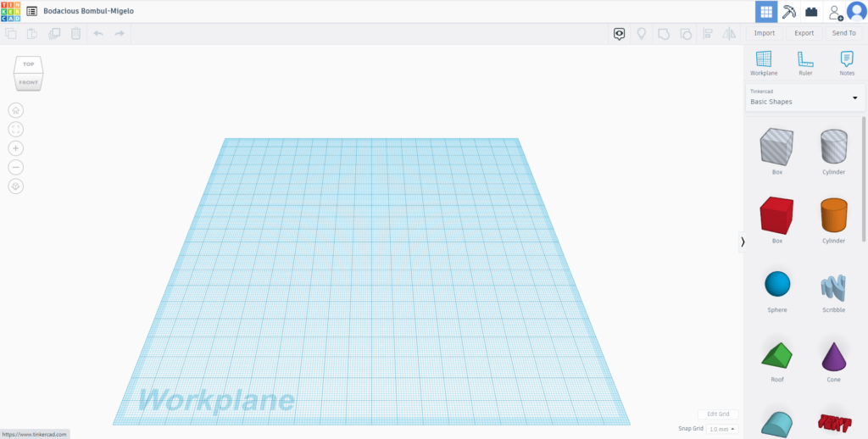
Task: Toggle show all hidden objects eye
Action: point(620,33)
